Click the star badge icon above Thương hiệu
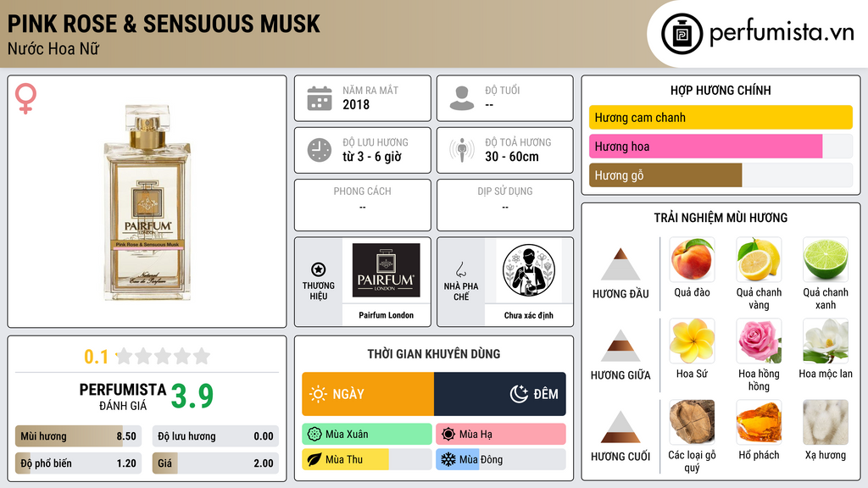The width and height of the screenshot is (868, 488). point(319,269)
